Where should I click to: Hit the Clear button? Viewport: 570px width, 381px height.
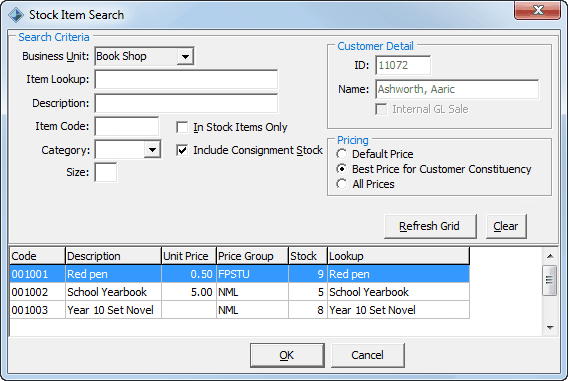click(x=506, y=226)
